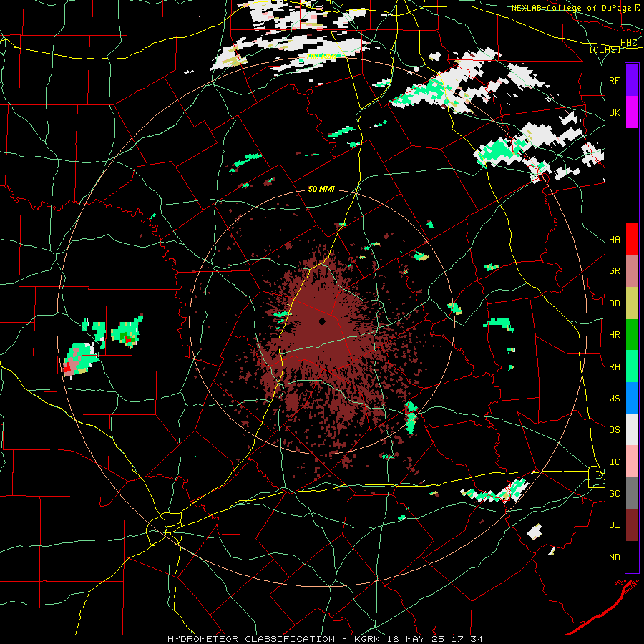The width and height of the screenshot is (644, 644).
Task: Select the DS white legend swatch
Action: 632,429
